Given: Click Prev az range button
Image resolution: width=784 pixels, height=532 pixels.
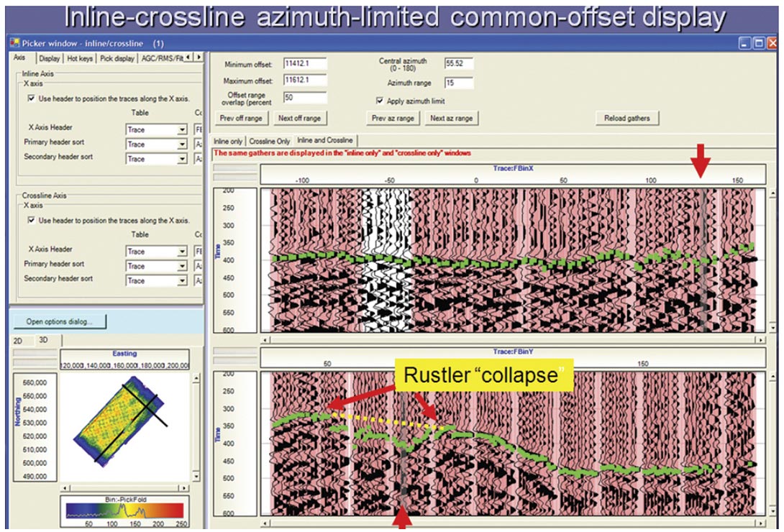Looking at the screenshot, I should [393, 119].
